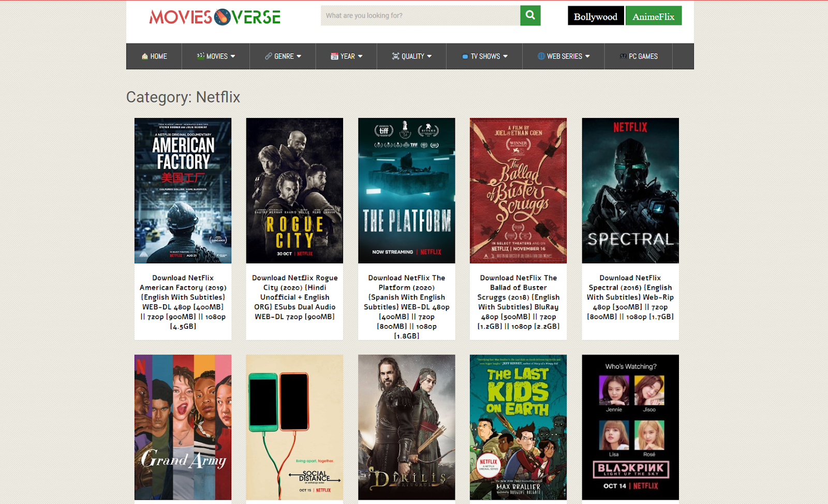Click the Download NetFlix Spectral link

click(629, 297)
